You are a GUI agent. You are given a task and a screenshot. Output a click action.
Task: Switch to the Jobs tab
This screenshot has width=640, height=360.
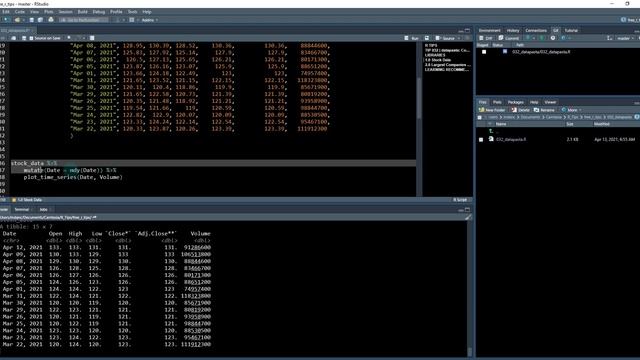[x=43, y=209]
